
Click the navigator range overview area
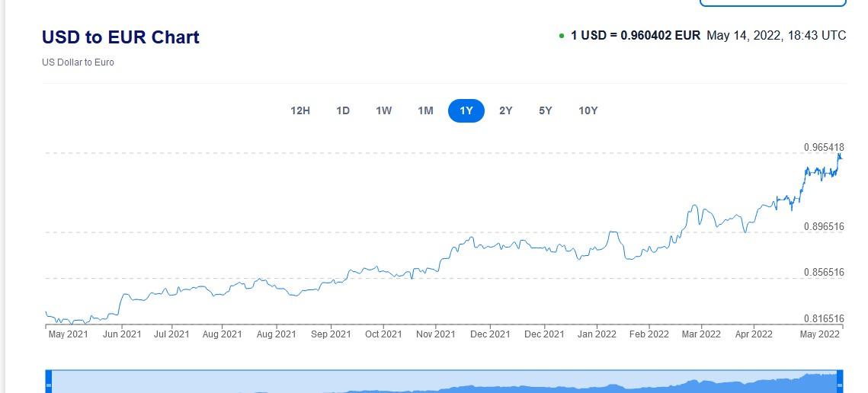click(x=444, y=382)
